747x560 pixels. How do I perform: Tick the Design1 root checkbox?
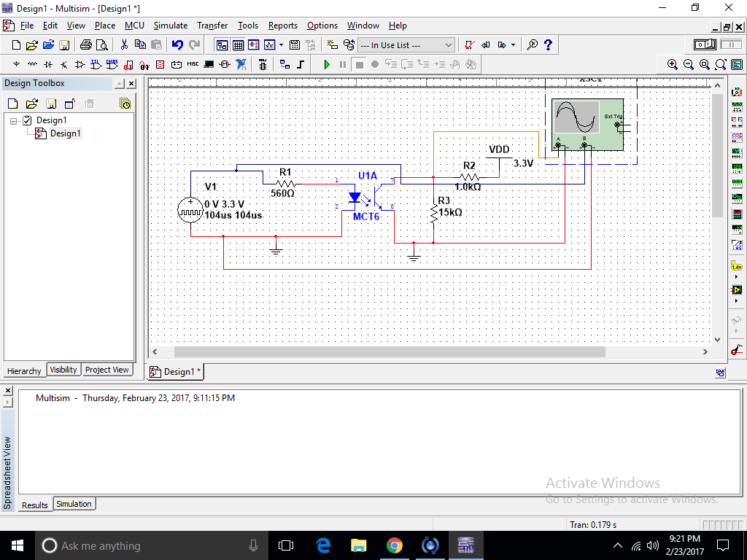tap(27, 120)
